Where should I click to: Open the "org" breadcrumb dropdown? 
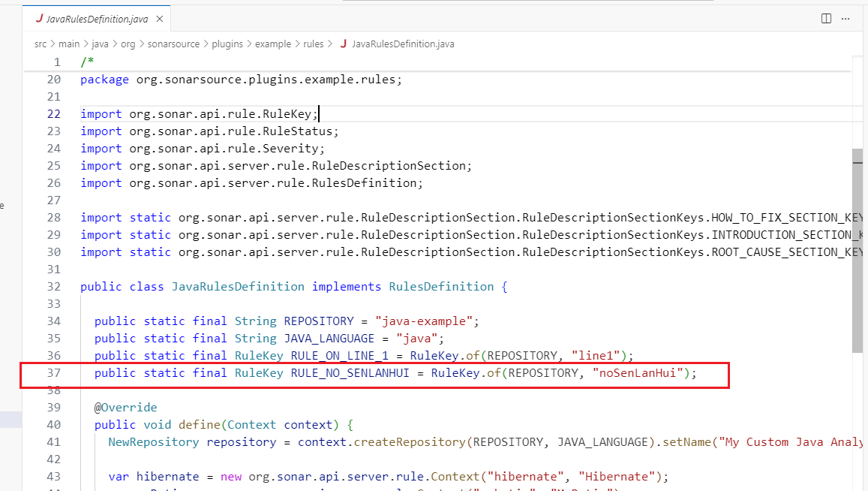click(128, 44)
